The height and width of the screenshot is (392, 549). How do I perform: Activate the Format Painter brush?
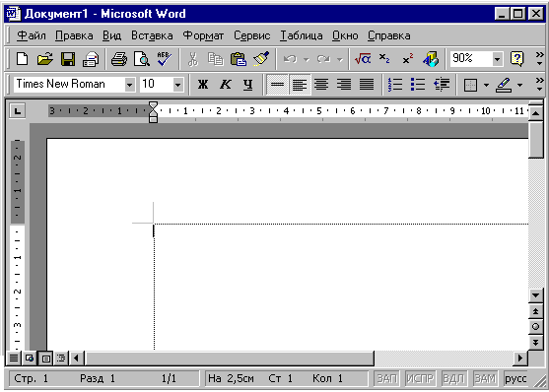tap(261, 59)
